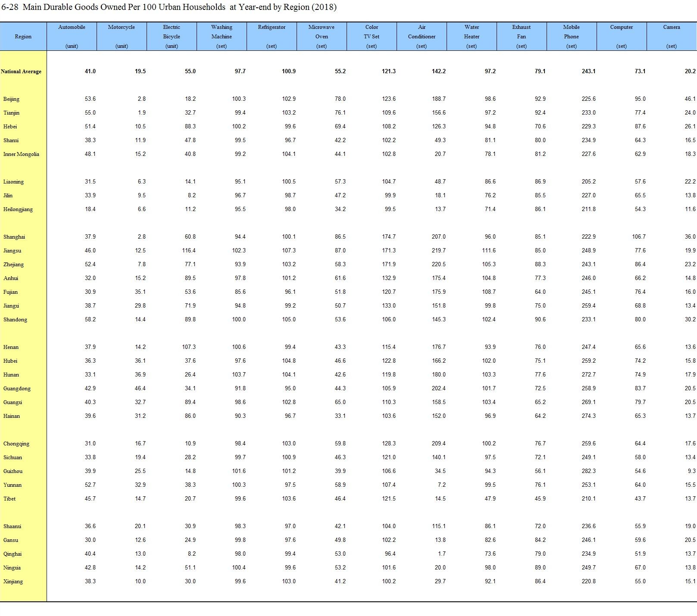Click Tibet water heater value 47.9
The image size is (697, 616).
tap(490, 499)
